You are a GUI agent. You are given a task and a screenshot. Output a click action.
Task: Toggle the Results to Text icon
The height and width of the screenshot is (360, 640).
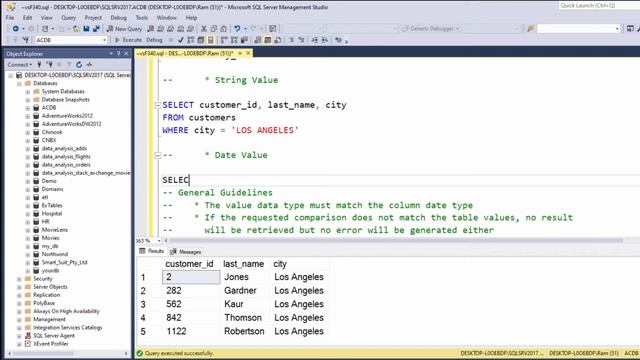click(258, 40)
